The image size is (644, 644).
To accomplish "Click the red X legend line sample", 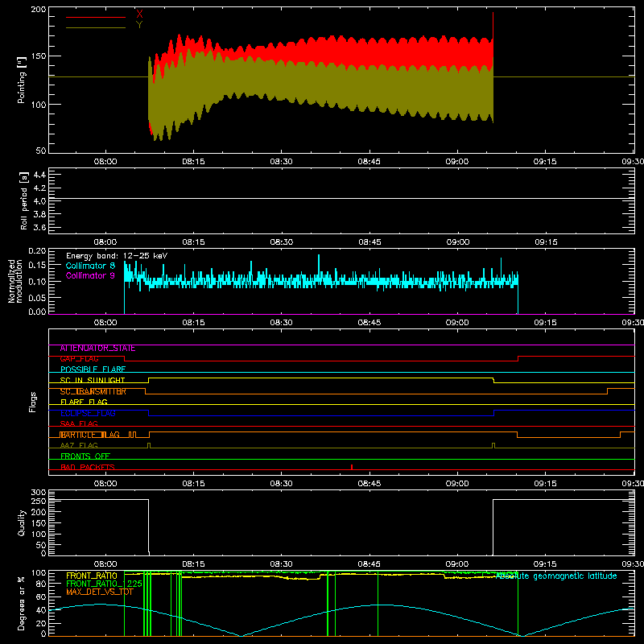I will pos(96,17).
